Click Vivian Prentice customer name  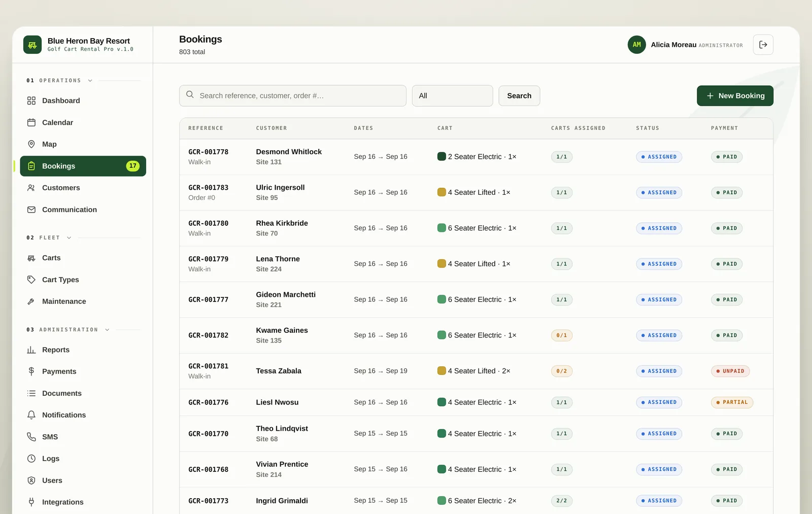[282, 464]
